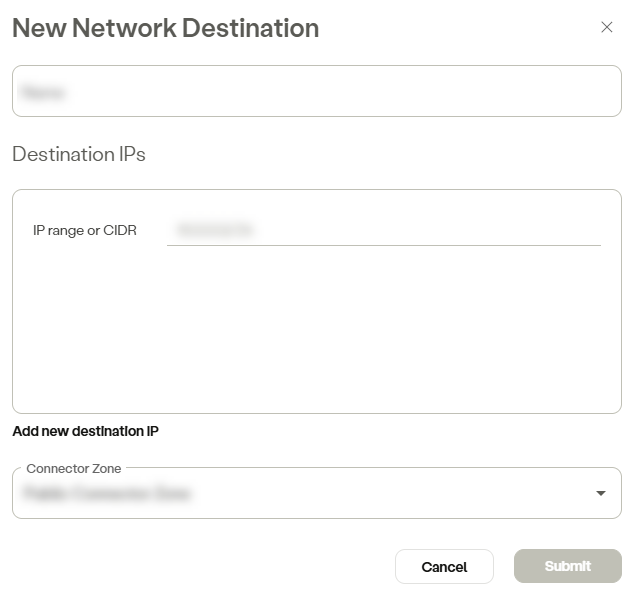Click the underline of the CIDR input
Image resolution: width=633 pixels, height=599 pixels.
(384, 245)
